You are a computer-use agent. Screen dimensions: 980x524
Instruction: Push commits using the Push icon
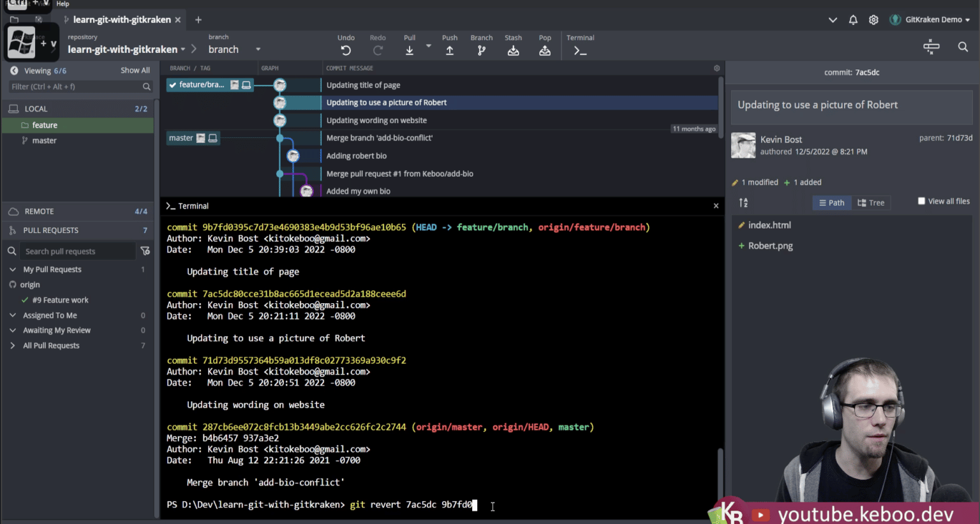click(x=449, y=50)
